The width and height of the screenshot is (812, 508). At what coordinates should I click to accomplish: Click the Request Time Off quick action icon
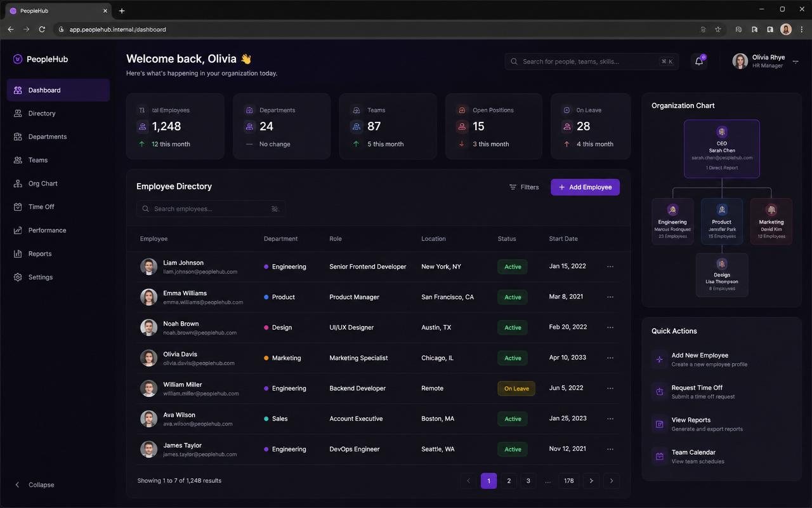[660, 392]
